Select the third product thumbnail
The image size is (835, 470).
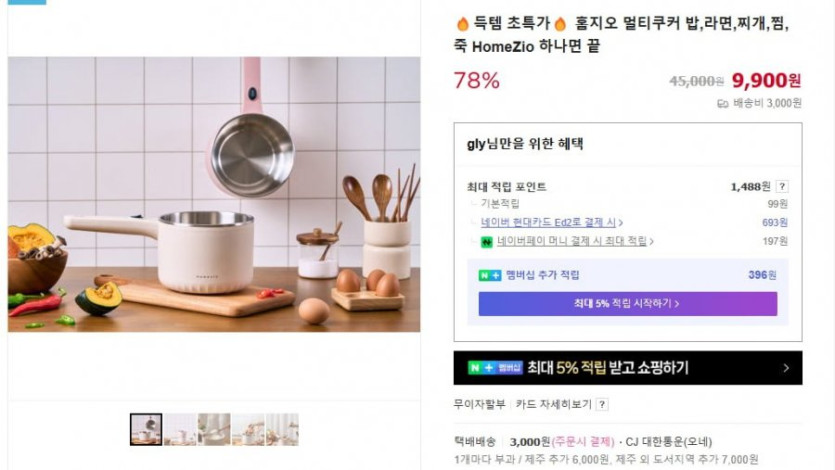tap(214, 429)
